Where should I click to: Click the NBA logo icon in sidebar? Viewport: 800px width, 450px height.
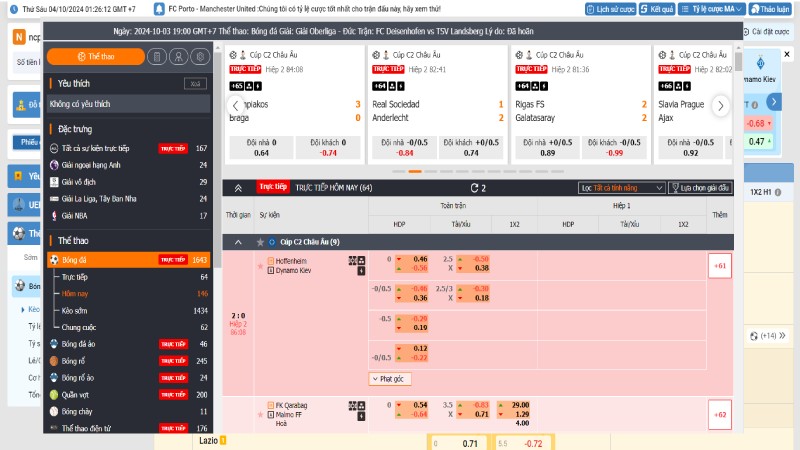(54, 215)
